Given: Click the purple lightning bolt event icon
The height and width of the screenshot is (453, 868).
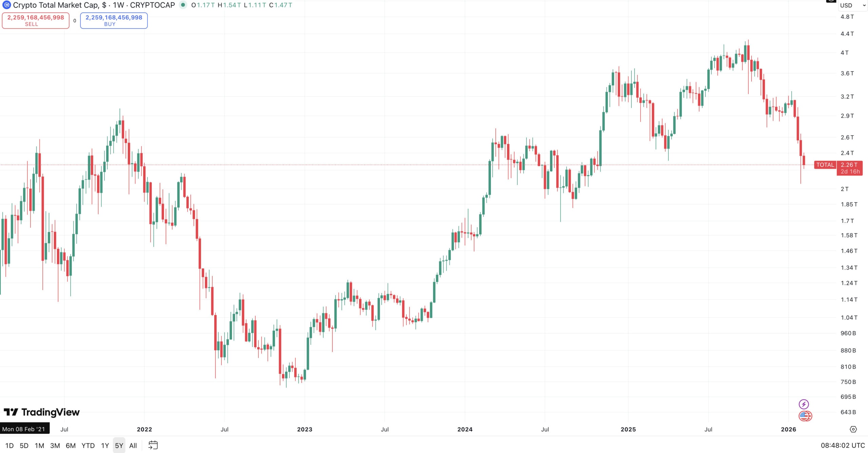Looking at the screenshot, I should point(804,404).
